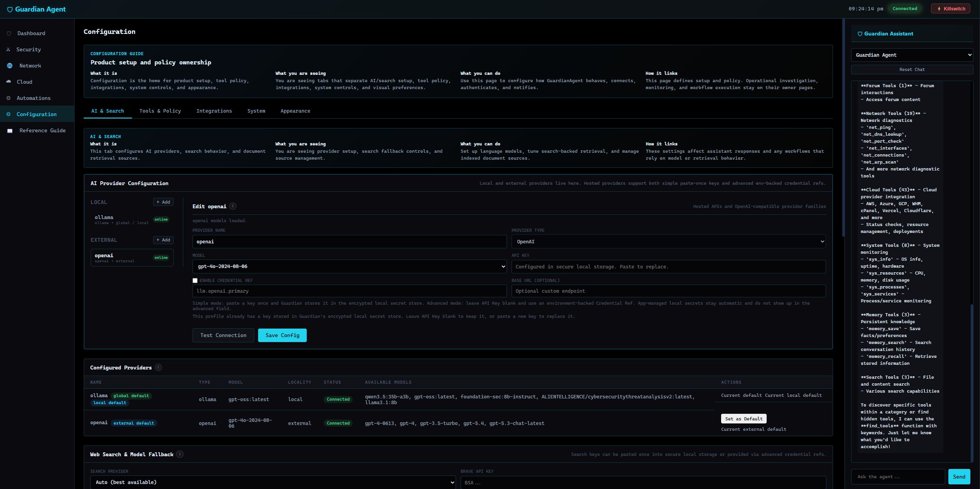Toggle the Enable Credential Ref checkbox
Screen dimensions: 980x489
(195, 281)
